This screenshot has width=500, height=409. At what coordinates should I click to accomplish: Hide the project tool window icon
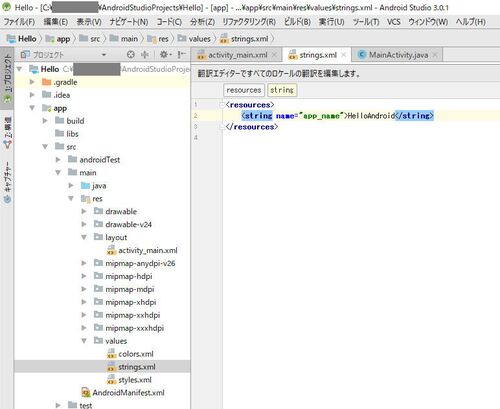pos(181,54)
